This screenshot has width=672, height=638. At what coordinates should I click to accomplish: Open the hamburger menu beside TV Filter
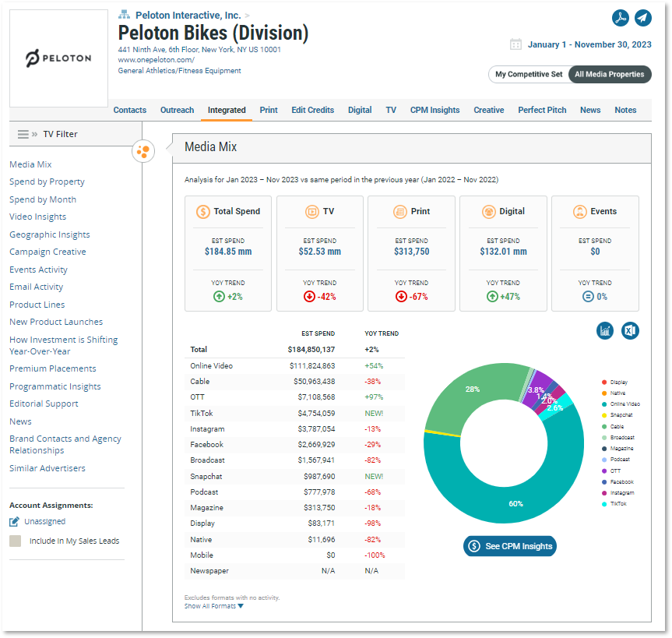tap(23, 134)
